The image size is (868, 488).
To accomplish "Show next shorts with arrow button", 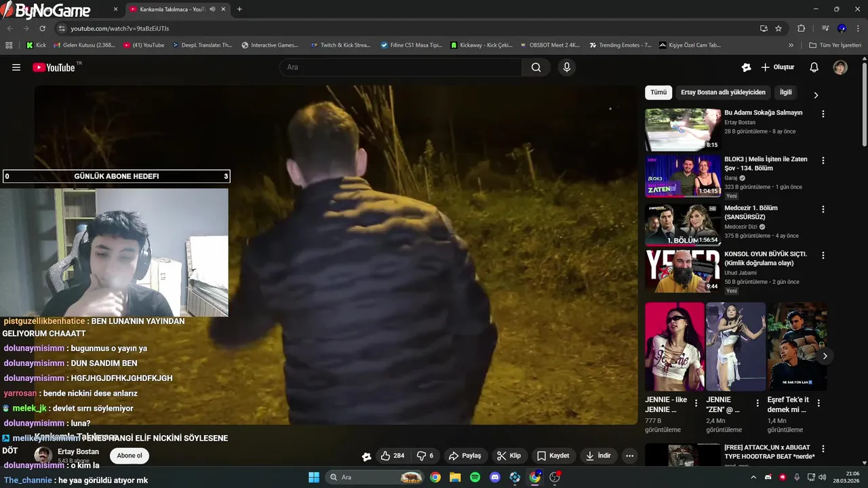I will pyautogui.click(x=825, y=356).
